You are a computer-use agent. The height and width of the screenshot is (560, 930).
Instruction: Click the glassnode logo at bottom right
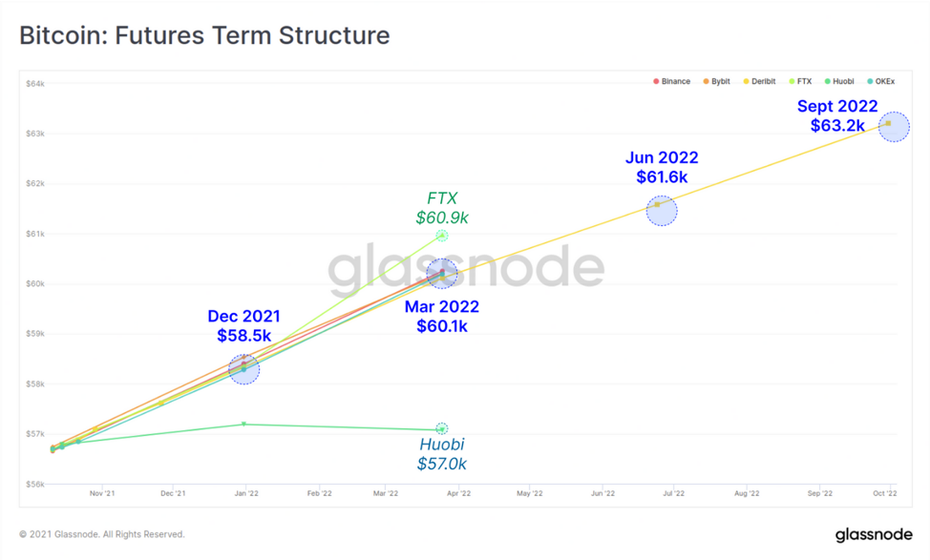click(874, 534)
